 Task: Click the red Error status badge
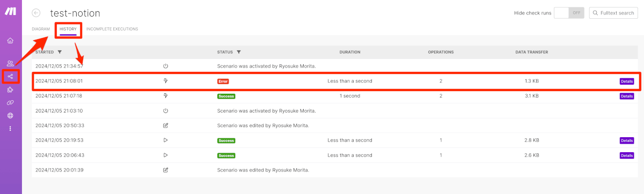pos(223,81)
